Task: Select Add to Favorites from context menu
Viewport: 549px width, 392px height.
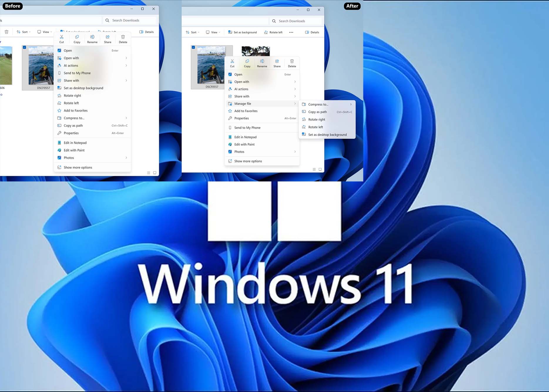Action: click(246, 111)
